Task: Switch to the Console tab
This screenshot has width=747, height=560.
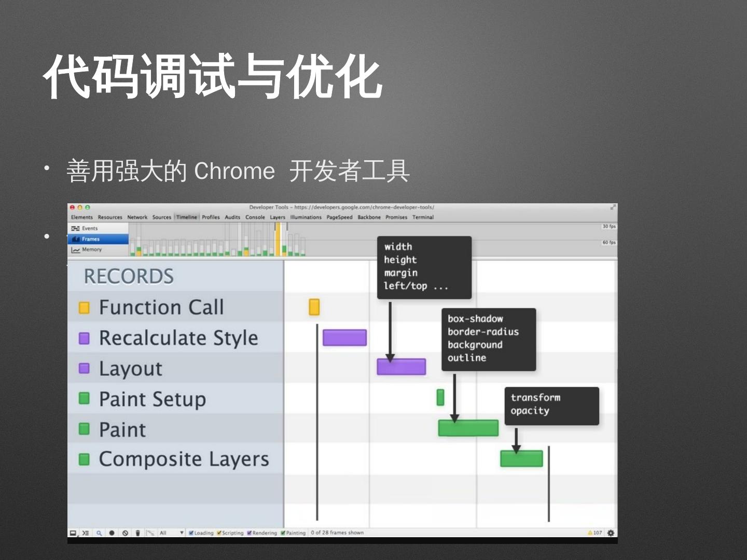Action: [255, 217]
